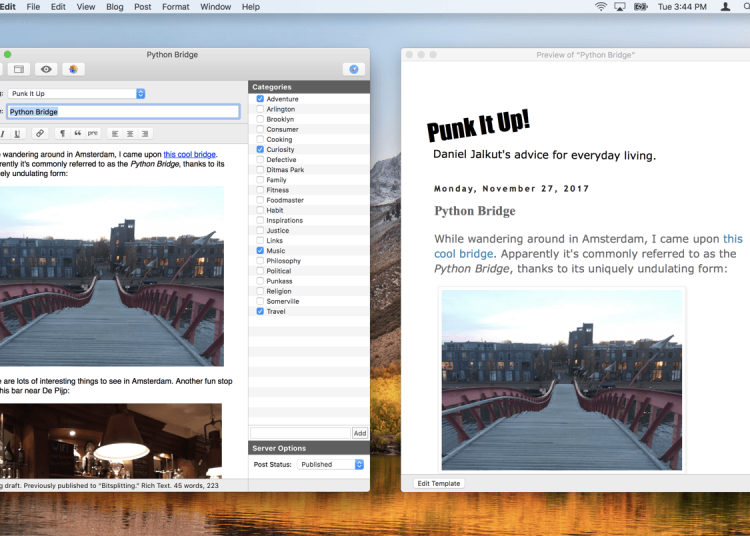Image resolution: width=750 pixels, height=536 pixels.
Task: Uncheck the Adventure category
Action: (x=261, y=99)
